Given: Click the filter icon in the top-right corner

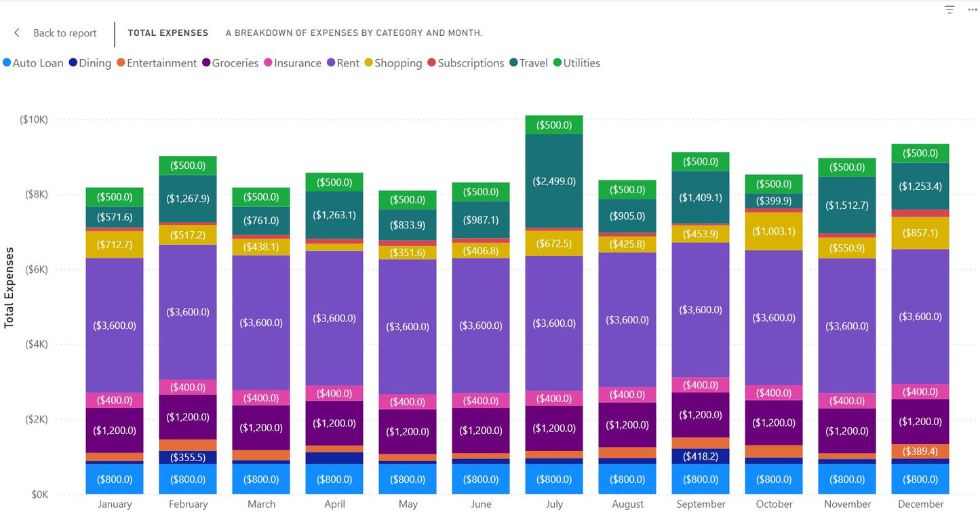Looking at the screenshot, I should (x=949, y=10).
